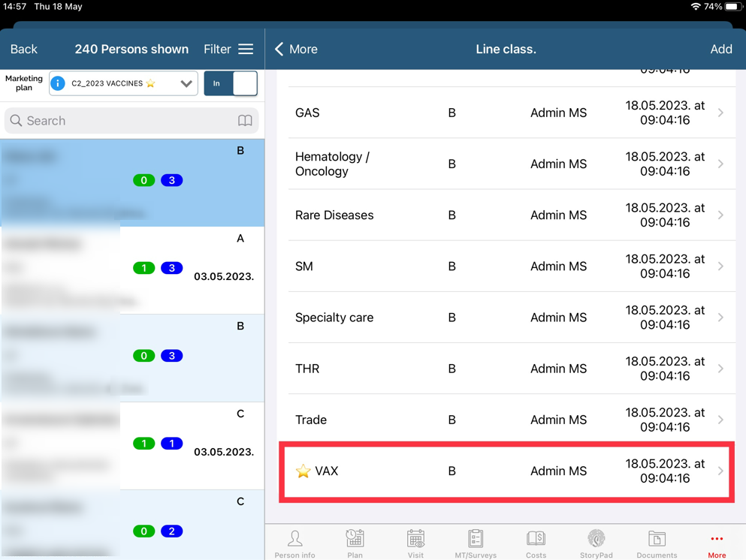Viewport: 746px width, 560px height.
Task: Select the Specialty care row
Action: (x=506, y=318)
